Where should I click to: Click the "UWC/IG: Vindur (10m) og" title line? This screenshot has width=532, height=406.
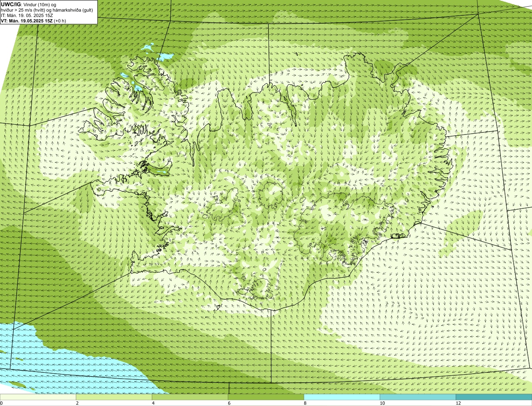point(29,5)
